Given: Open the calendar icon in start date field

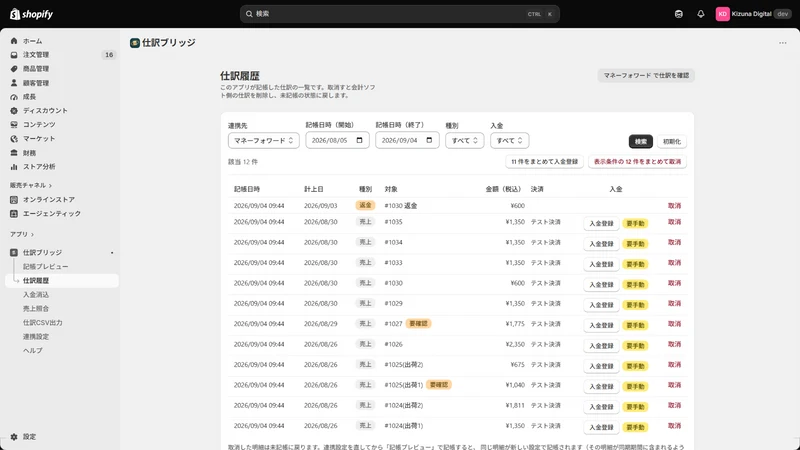Looking at the screenshot, I should pyautogui.click(x=359, y=140).
